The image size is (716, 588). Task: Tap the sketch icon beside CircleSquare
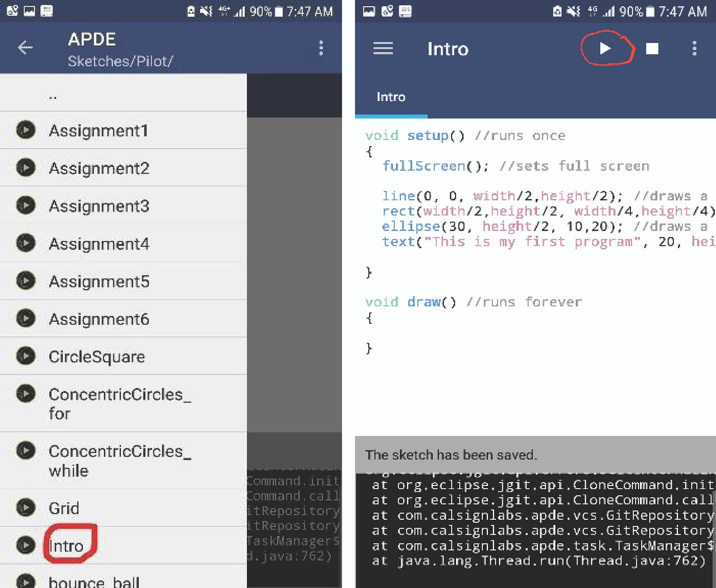point(26,356)
